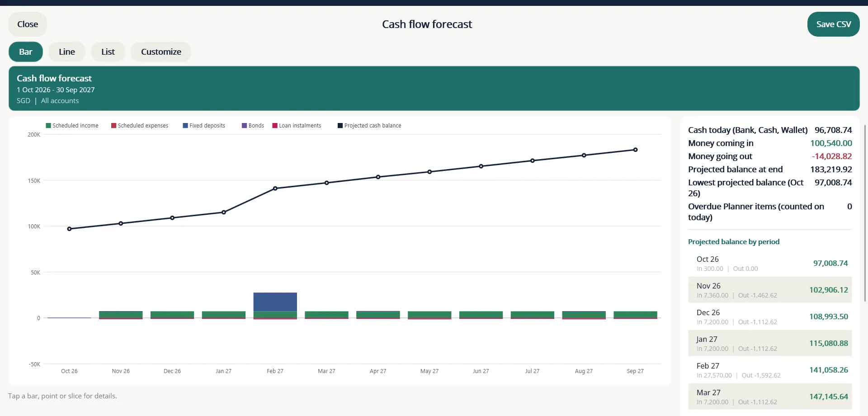Screen dimensions: 868x416
Task: Select the blue Fixed deposits bar in Feb 27
Action: [275, 302]
